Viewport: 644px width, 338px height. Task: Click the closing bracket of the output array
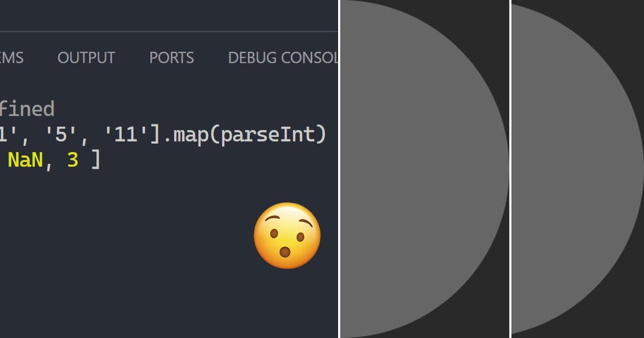pos(97,159)
